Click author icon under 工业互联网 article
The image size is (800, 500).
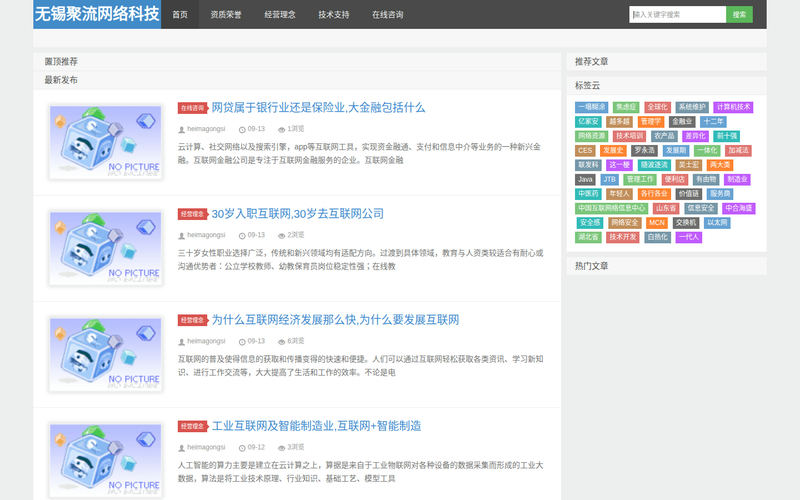(x=181, y=448)
